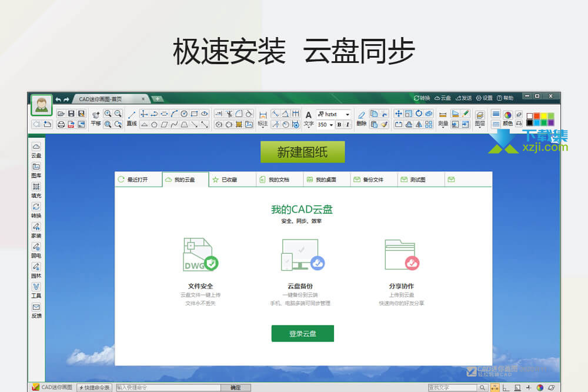Image resolution: width=588 pixels, height=392 pixels.
Task: Click the save floppy disk icon
Action: [71, 114]
